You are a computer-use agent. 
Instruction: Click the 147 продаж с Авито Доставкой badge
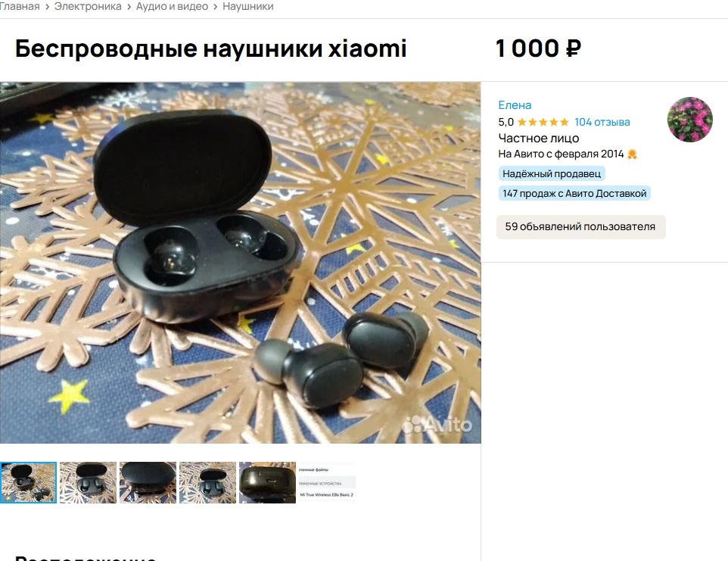point(574,193)
